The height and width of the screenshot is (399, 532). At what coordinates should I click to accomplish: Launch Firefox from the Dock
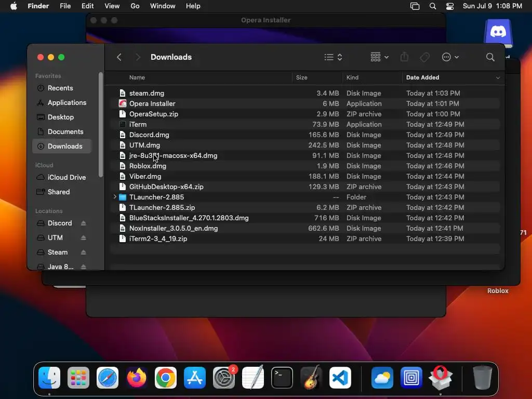pyautogui.click(x=137, y=378)
